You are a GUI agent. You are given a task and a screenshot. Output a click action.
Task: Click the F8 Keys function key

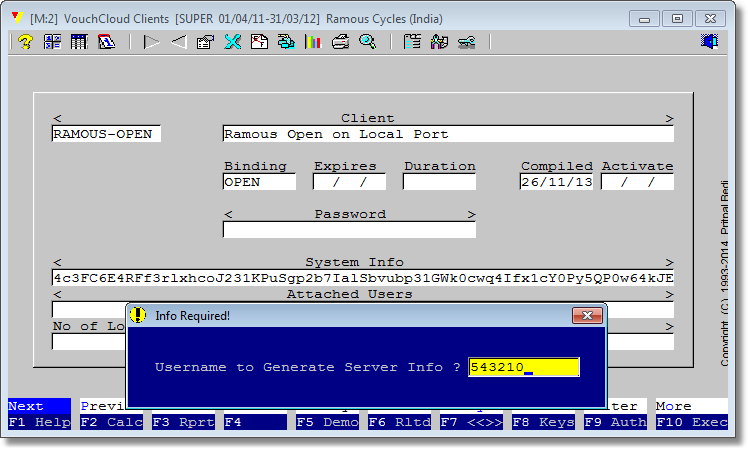[x=543, y=422]
